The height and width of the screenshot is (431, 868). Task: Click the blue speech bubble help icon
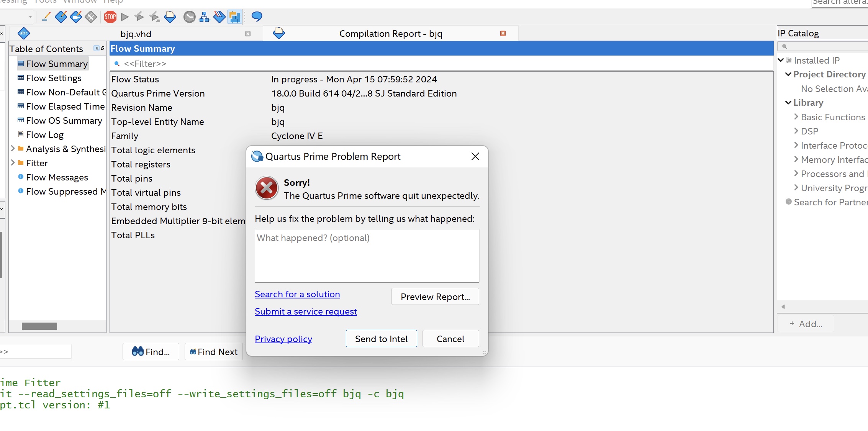click(257, 17)
